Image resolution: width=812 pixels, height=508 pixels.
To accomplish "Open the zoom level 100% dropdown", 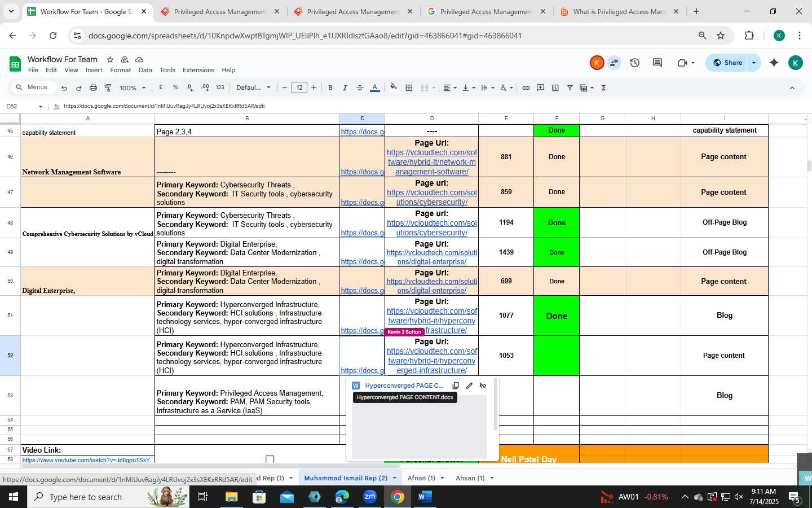I will coord(133,88).
